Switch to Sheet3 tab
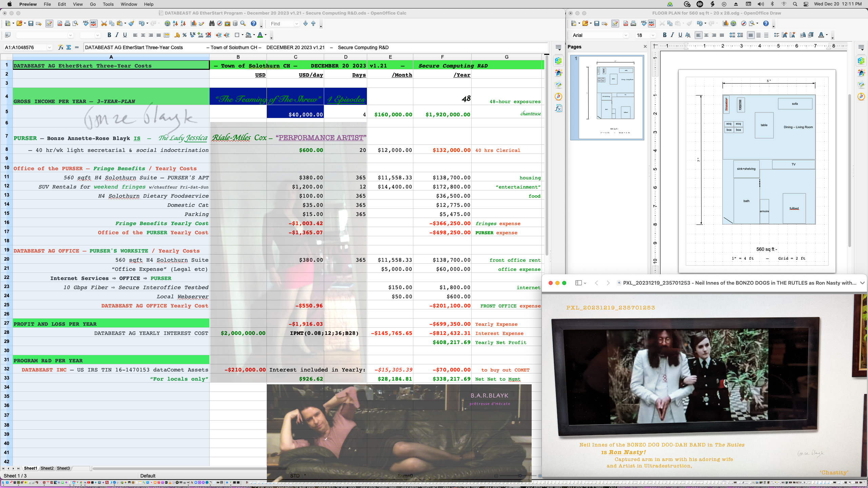Viewport: 868px width, 488px height. tap(63, 468)
